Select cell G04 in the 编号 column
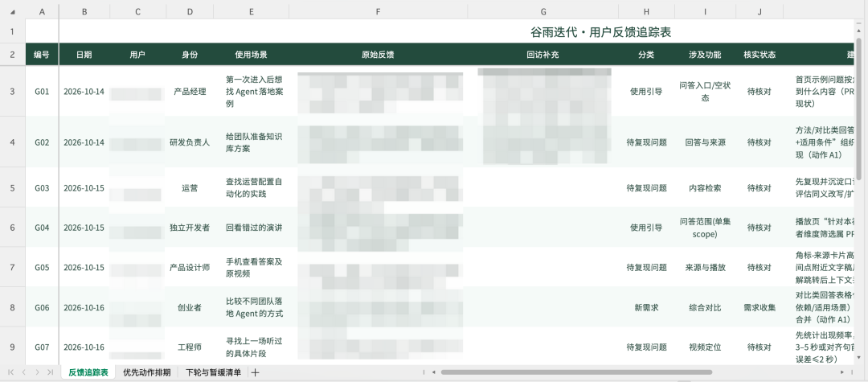The width and height of the screenshot is (868, 382). [42, 228]
